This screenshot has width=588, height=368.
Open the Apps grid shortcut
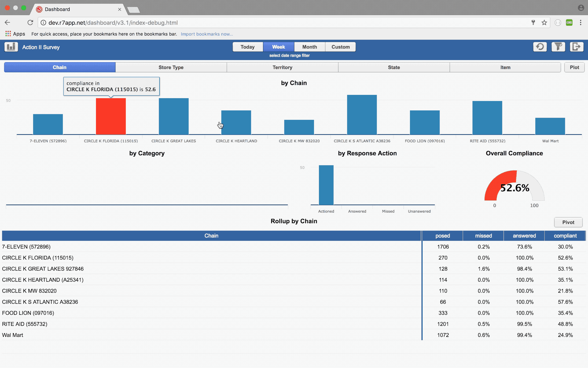[15, 34]
